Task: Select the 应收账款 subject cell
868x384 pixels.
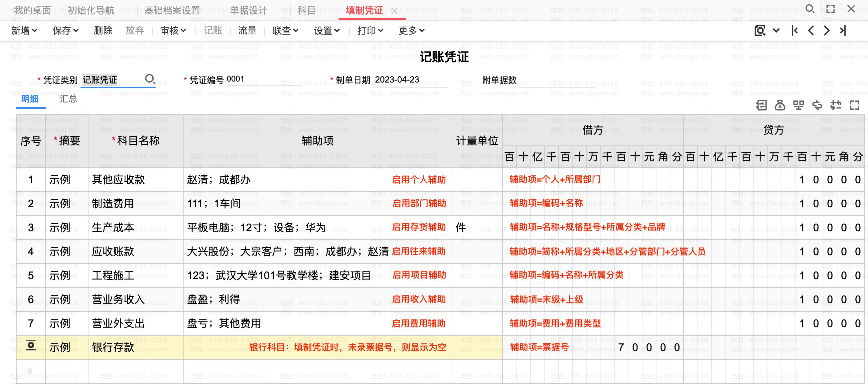Action: pyautogui.click(x=136, y=252)
